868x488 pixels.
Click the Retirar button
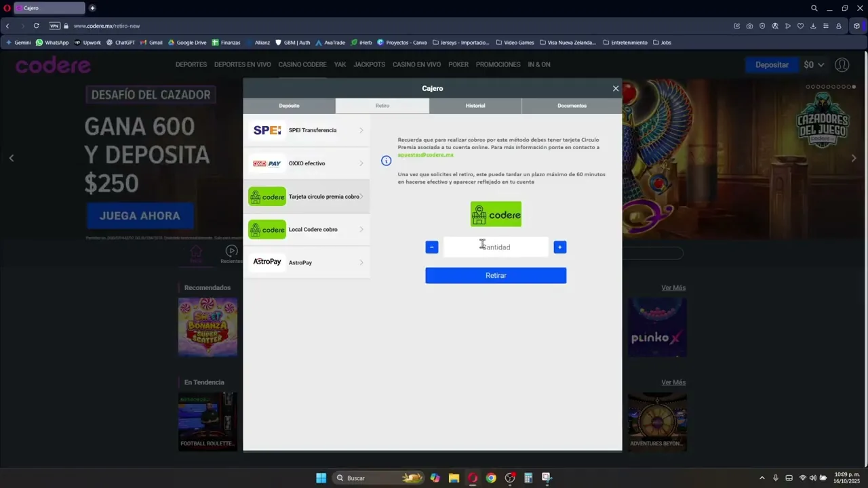pyautogui.click(x=496, y=275)
